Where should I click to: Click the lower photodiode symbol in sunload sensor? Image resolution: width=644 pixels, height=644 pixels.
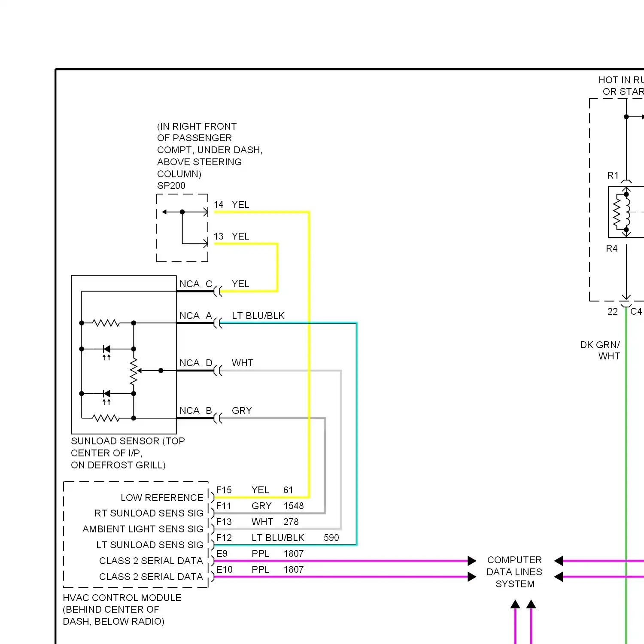coord(106,396)
